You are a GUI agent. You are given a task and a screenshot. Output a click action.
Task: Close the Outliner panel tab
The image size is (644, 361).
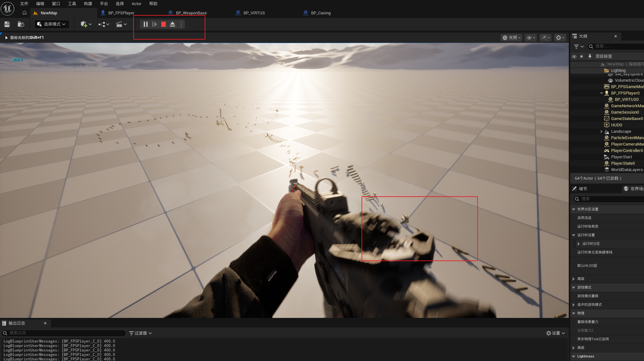[616, 36]
